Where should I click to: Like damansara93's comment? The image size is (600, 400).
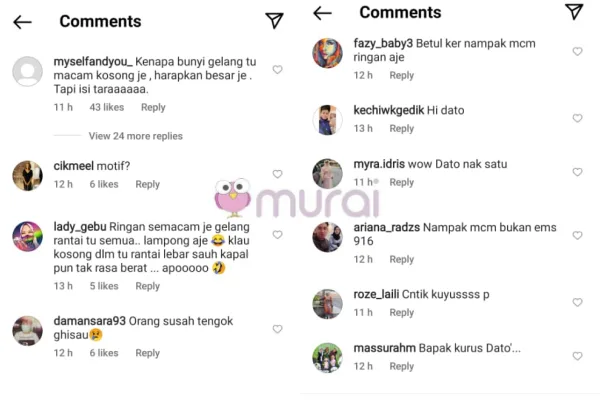277,329
